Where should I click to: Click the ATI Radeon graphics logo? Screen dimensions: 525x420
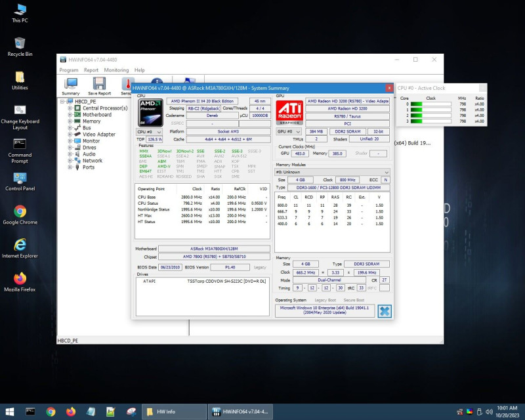coord(289,112)
